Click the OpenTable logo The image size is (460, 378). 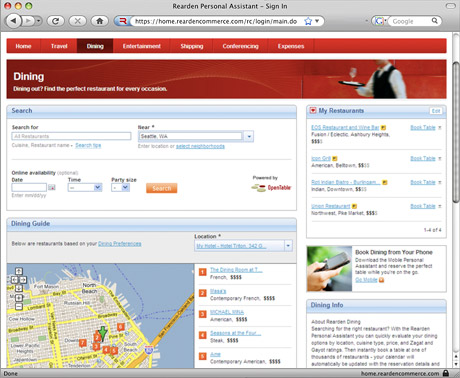[271, 188]
